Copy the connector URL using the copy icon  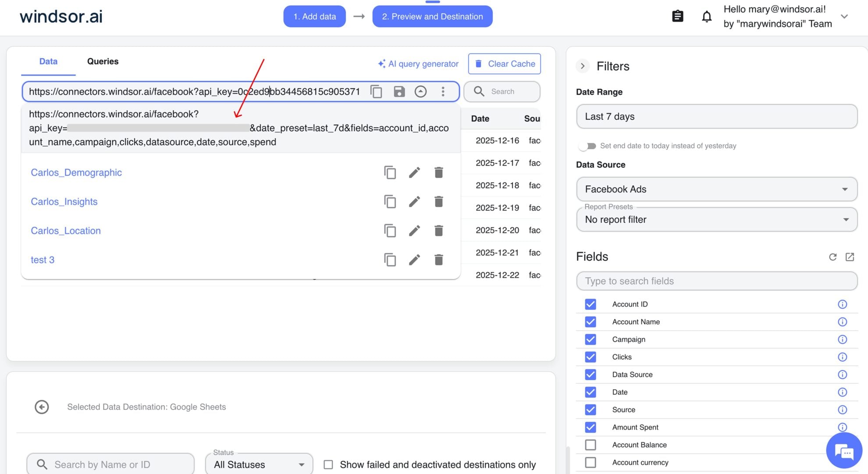point(376,92)
